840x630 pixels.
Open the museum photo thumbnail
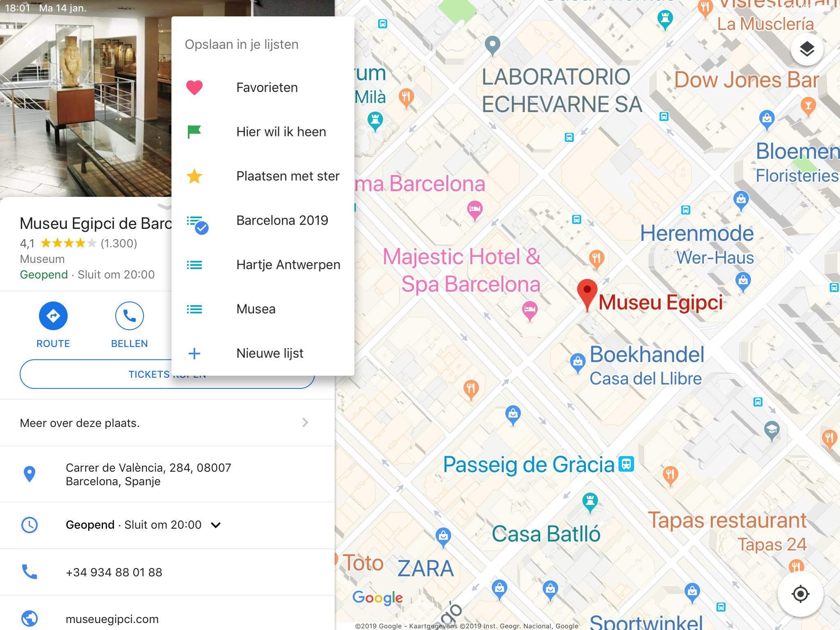[86, 98]
